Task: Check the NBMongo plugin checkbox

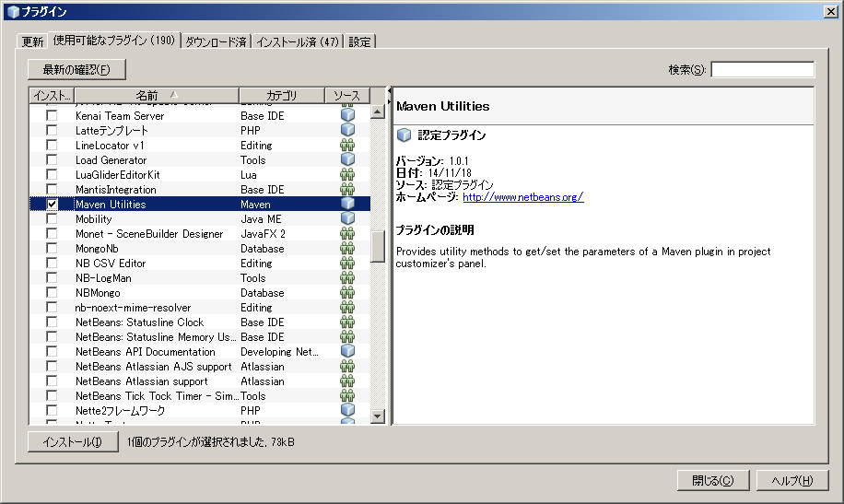Action: [x=52, y=292]
